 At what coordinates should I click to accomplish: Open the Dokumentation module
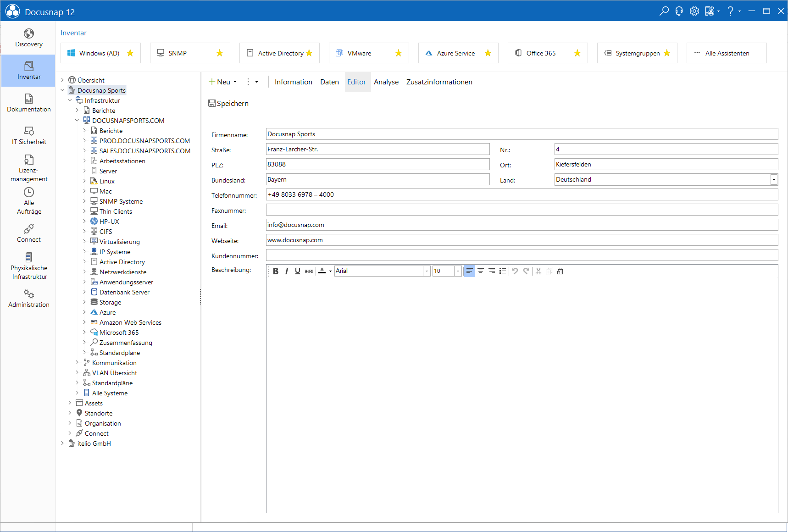click(28, 103)
